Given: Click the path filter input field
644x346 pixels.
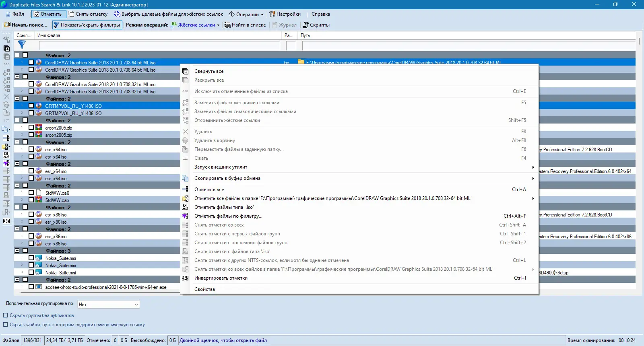Looking at the screenshot, I should pyautogui.click(x=469, y=45).
